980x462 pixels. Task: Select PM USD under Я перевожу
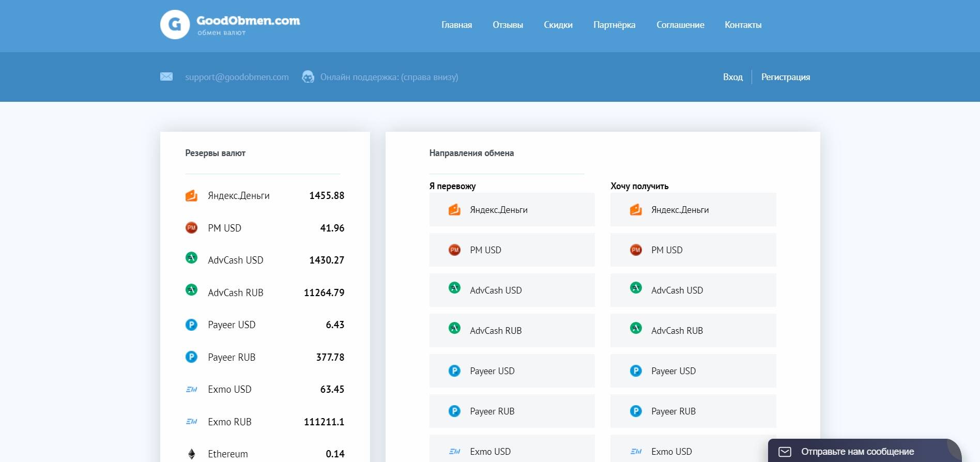pos(512,250)
